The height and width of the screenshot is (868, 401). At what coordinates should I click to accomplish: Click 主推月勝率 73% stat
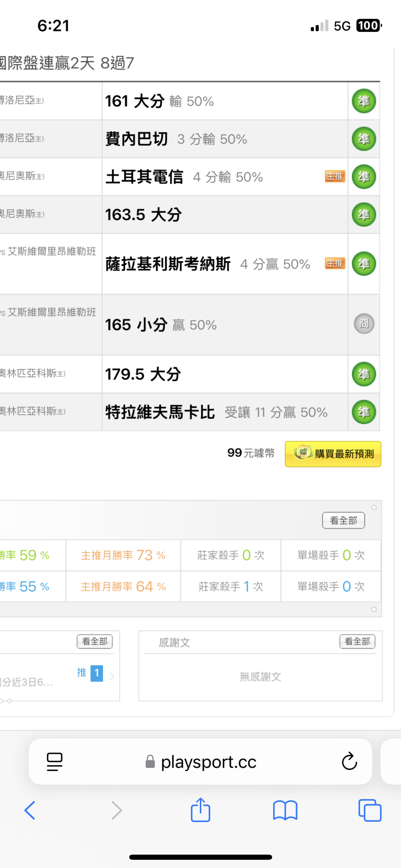pyautogui.click(x=123, y=555)
